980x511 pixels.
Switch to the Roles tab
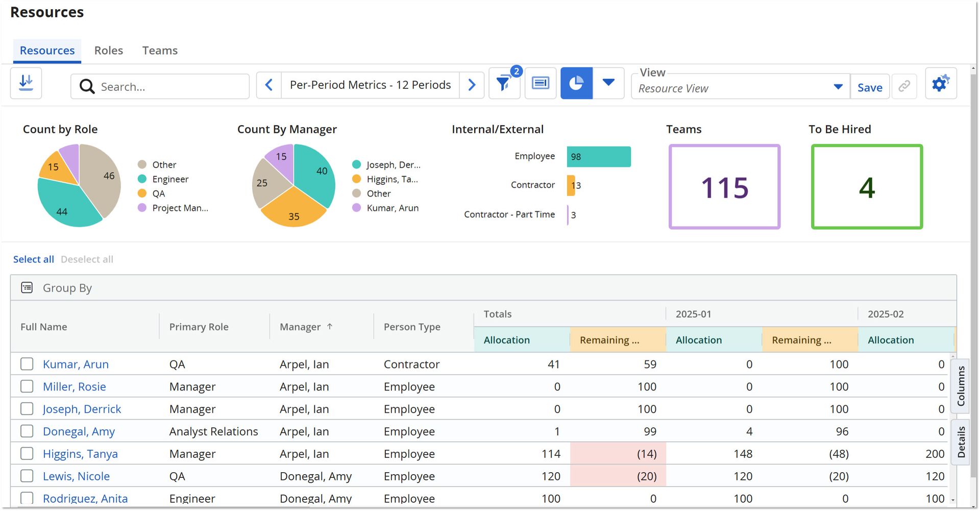(109, 51)
